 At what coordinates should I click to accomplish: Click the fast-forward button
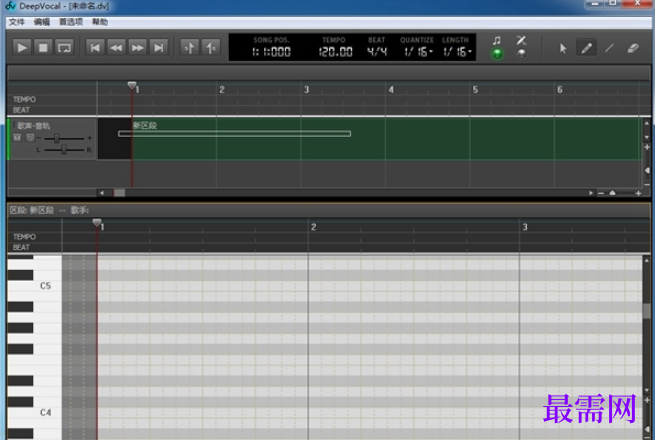[x=137, y=48]
